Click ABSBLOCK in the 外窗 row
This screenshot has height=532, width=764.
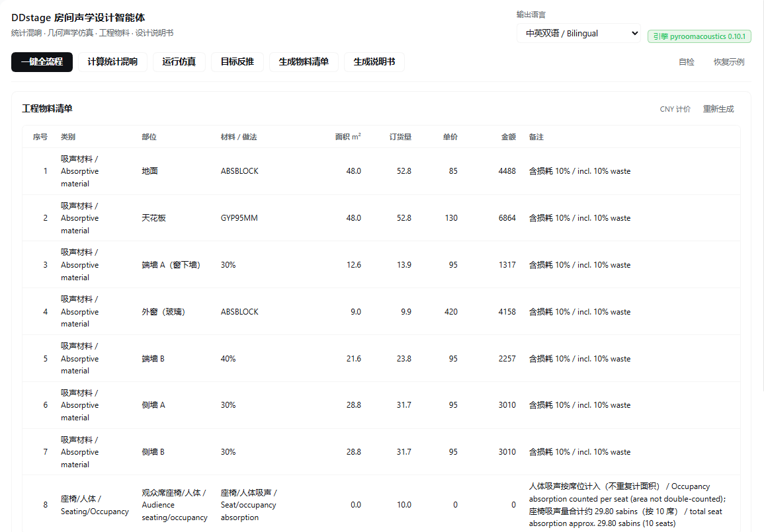239,311
